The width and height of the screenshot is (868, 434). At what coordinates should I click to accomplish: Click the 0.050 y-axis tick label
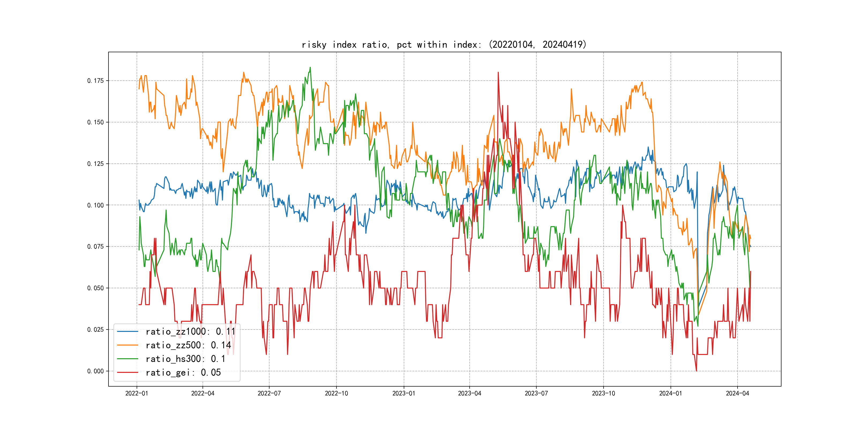95,288
